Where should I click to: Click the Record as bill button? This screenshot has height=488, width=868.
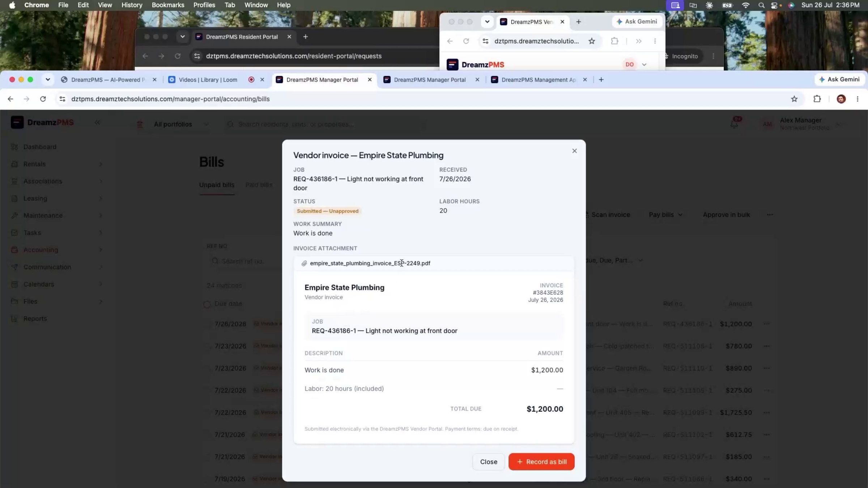click(x=541, y=462)
